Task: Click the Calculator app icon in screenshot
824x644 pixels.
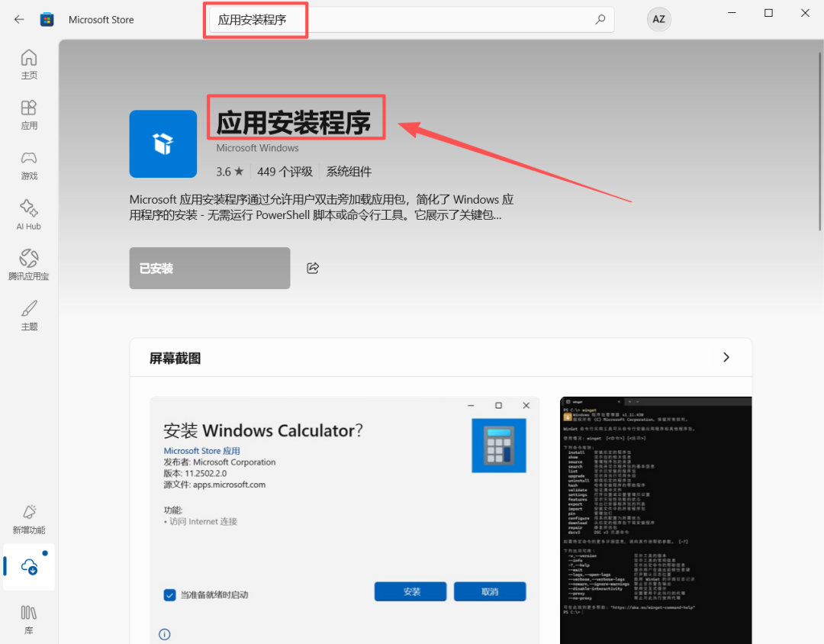Action: click(x=499, y=446)
